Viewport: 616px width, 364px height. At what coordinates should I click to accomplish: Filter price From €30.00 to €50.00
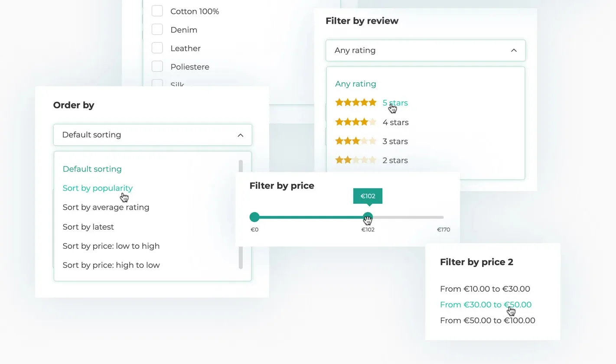click(486, 305)
